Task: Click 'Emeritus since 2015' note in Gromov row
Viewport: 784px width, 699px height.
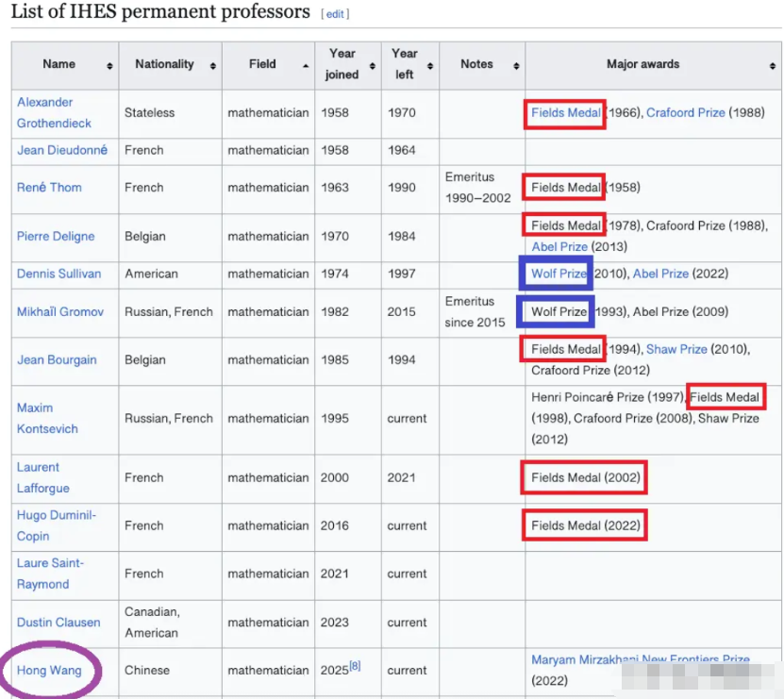Action: (475, 311)
